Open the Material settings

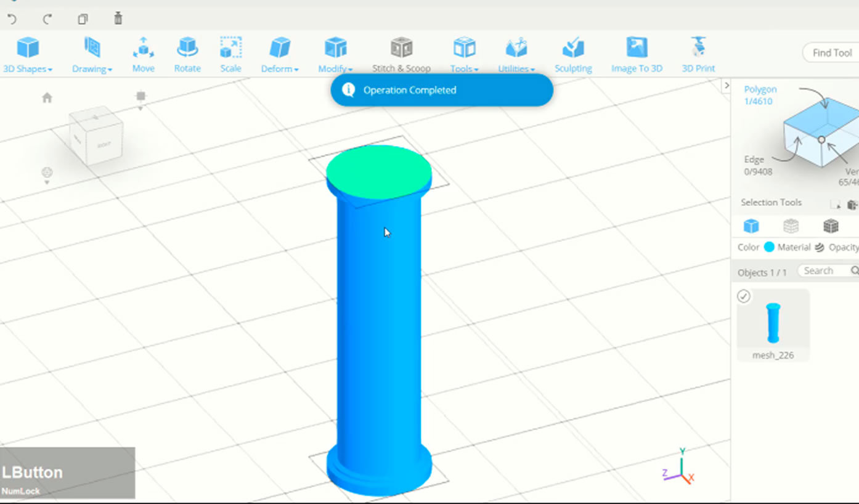point(819,247)
